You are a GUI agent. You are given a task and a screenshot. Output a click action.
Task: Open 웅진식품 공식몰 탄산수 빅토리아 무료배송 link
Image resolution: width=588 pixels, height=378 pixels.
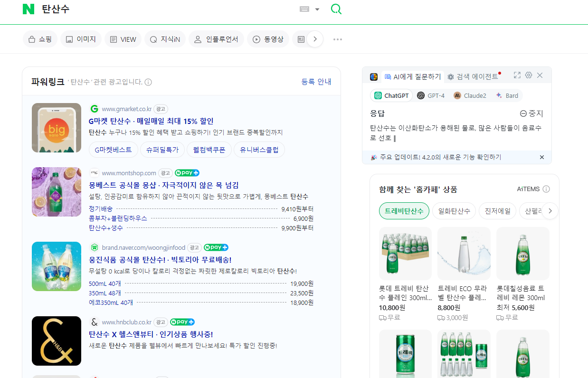(x=160, y=260)
